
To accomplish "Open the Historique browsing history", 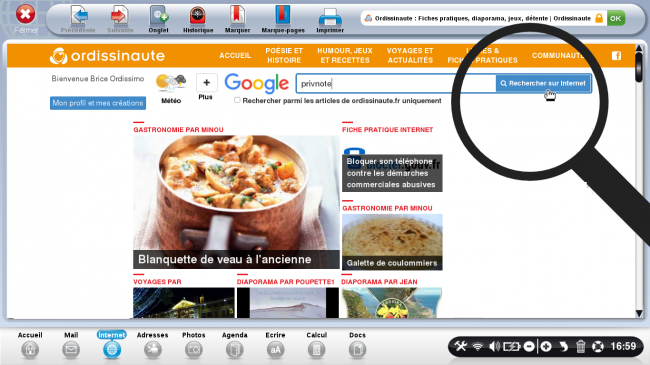I will [x=198, y=19].
